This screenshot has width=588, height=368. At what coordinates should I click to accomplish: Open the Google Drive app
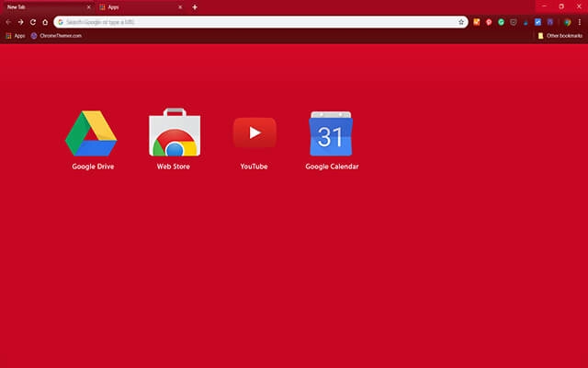(91, 133)
